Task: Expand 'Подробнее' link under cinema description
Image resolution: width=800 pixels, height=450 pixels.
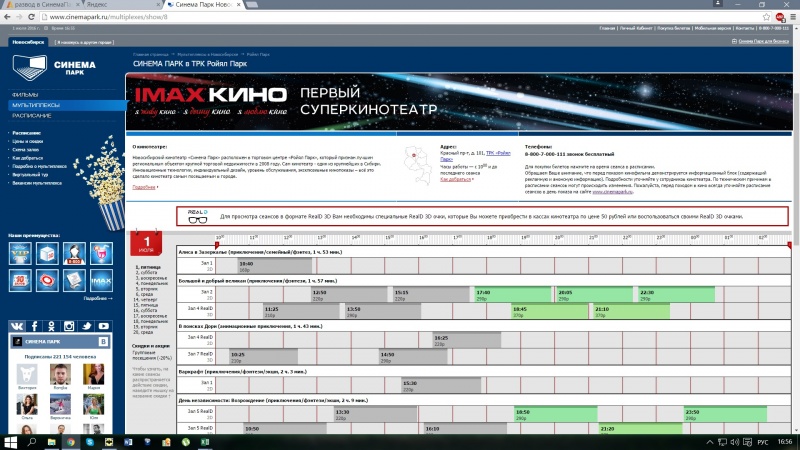Action: pyautogui.click(x=145, y=187)
